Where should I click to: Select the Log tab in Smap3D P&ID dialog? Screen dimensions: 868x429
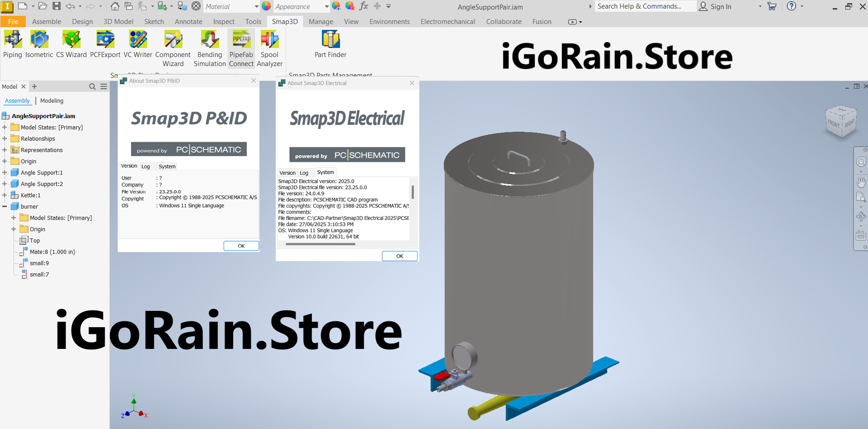[145, 167]
